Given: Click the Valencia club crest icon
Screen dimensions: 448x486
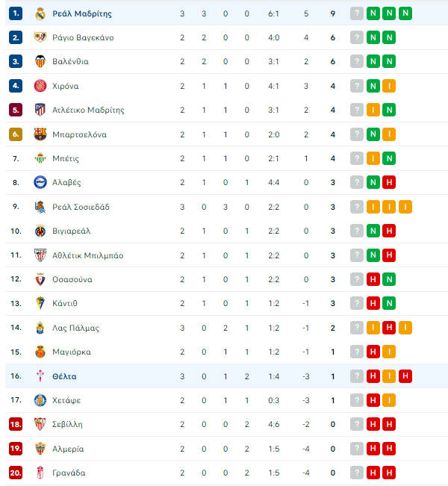Looking at the screenshot, I should coord(40,61).
